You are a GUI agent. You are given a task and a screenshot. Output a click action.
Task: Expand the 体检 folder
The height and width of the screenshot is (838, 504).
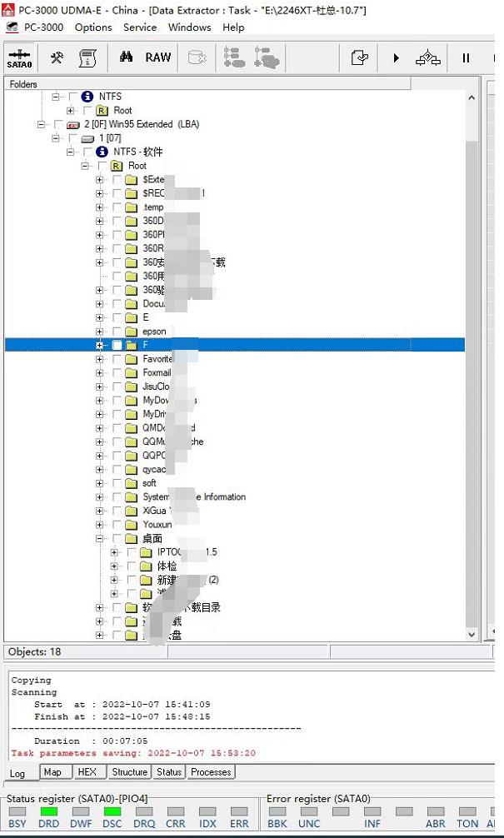coord(114,566)
